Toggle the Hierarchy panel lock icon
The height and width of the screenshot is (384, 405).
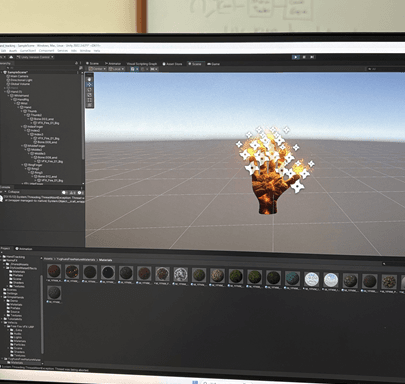click(x=76, y=63)
